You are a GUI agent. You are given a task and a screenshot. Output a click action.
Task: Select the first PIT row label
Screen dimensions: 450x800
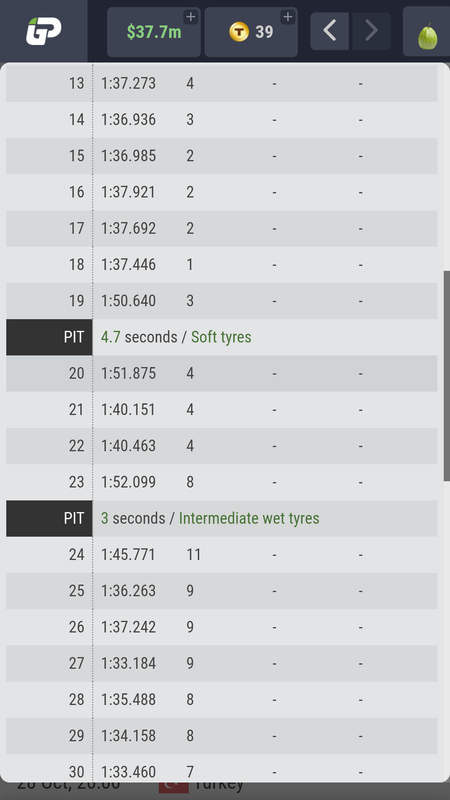49,337
